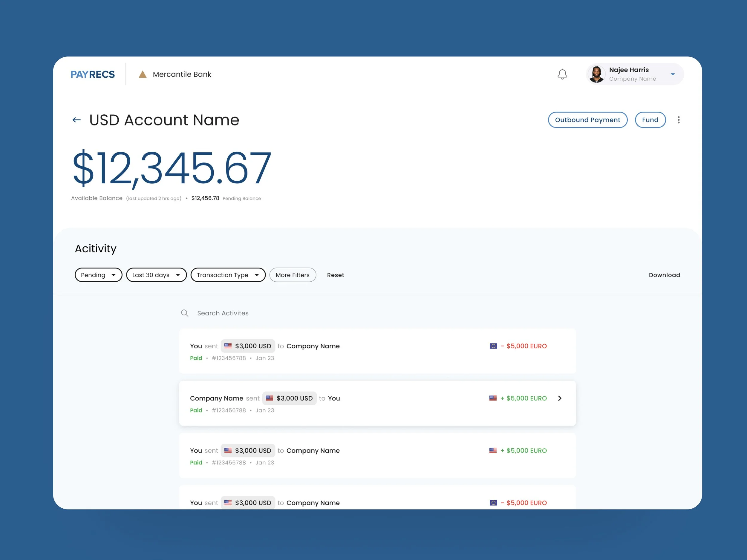Viewport: 747px width, 560px height.
Task: Click US flag in first $3,000 USD chip
Action: click(228, 346)
